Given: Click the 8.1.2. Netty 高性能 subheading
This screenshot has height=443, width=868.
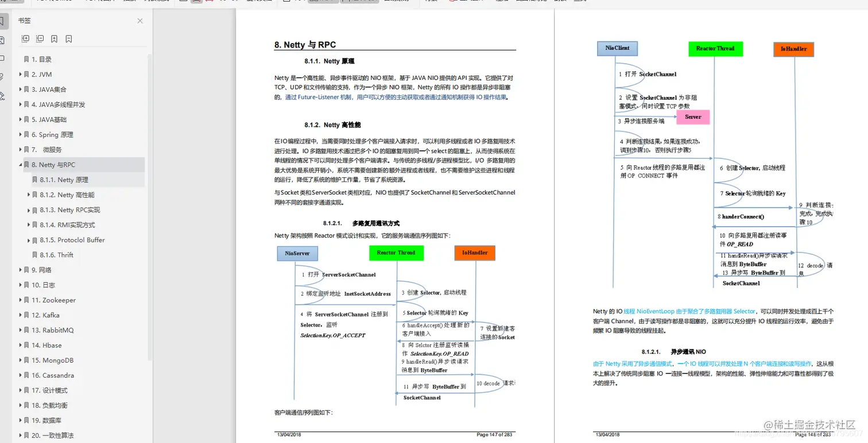Looking at the screenshot, I should coord(332,125).
